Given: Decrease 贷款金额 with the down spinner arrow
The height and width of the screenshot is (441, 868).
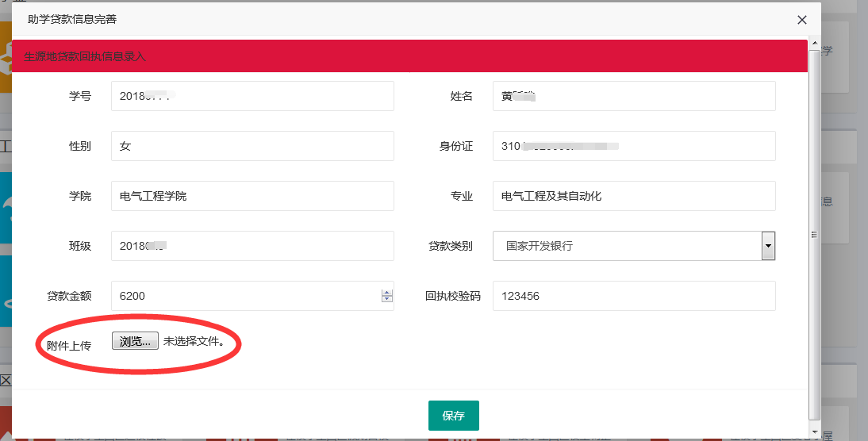Looking at the screenshot, I should (387, 300).
